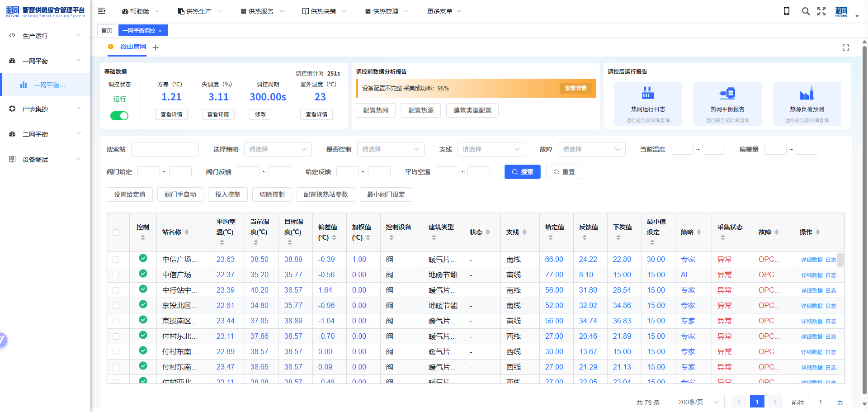Click the warning icon beside 微山管网

pos(111,47)
